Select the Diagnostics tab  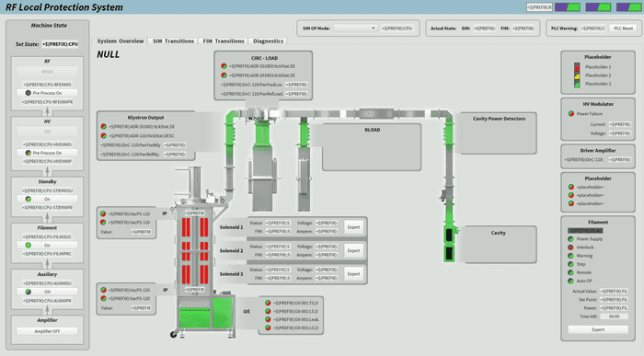point(269,41)
